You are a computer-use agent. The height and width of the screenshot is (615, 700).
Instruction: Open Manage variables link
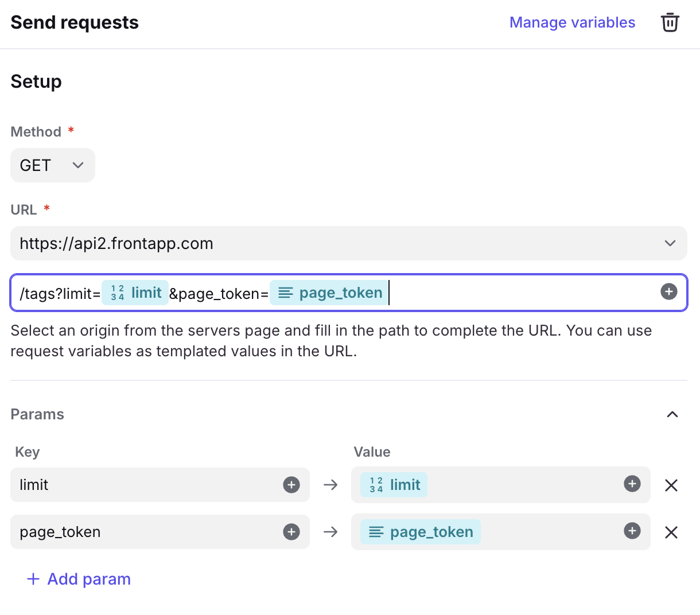tap(572, 22)
